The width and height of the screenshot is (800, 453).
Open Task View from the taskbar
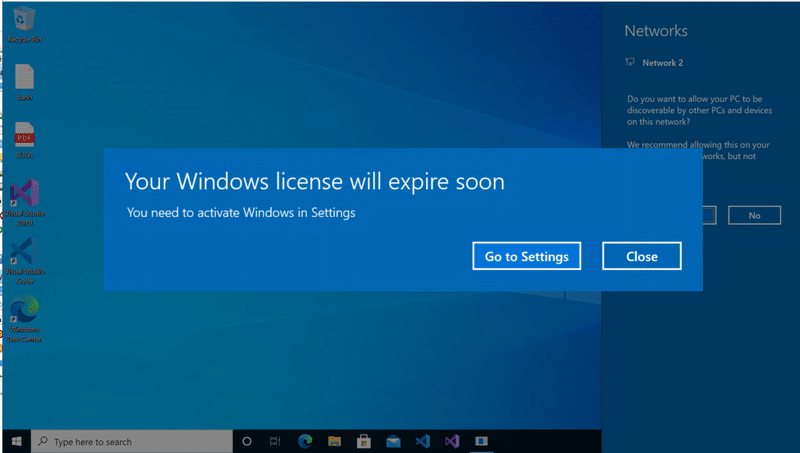point(275,441)
